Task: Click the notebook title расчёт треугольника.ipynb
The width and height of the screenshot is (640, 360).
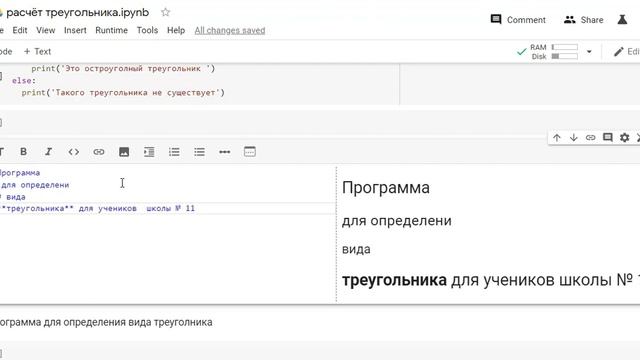Action: coord(78,13)
